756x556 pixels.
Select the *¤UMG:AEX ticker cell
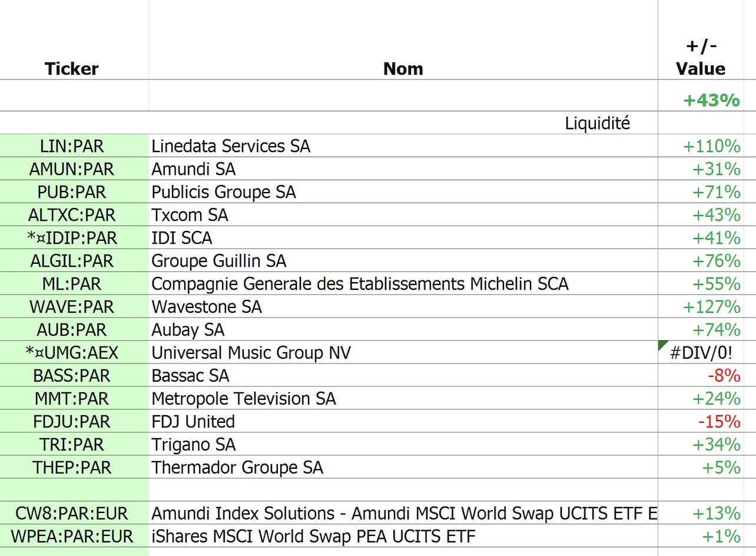(x=72, y=353)
